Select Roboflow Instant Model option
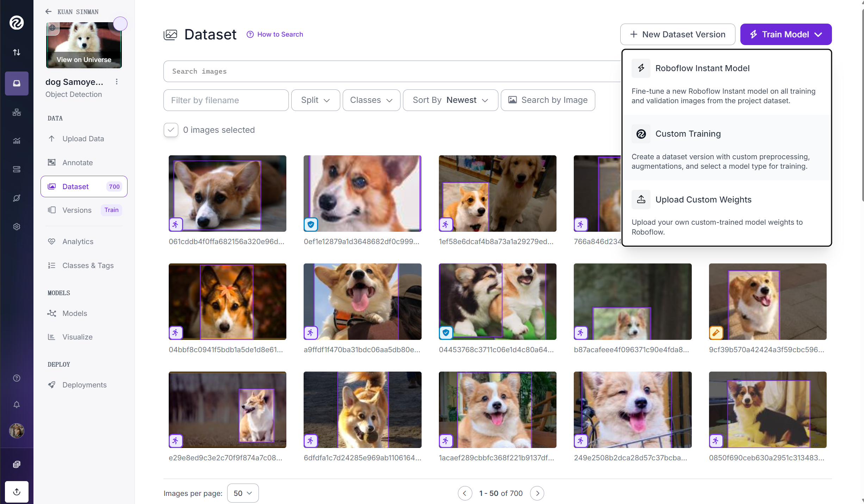 pos(702,68)
